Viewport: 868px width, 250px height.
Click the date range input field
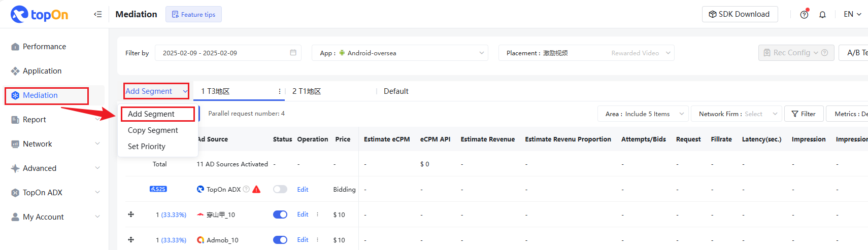223,53
